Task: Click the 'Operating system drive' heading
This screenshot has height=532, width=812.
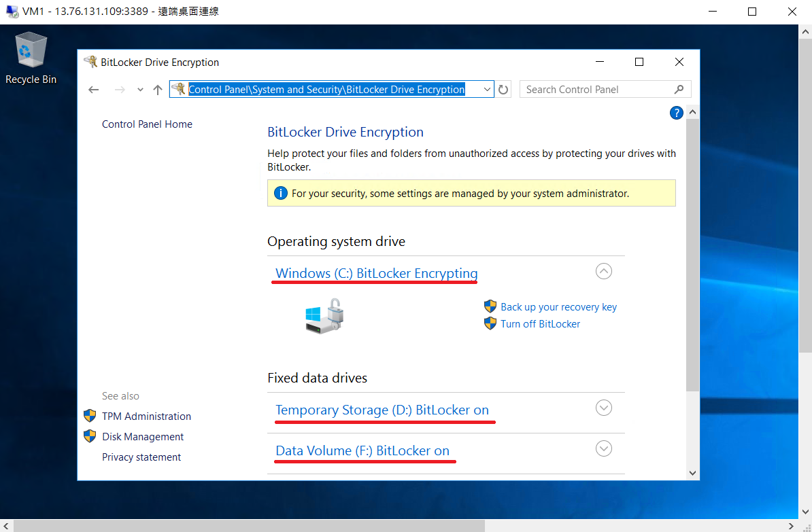Action: (x=336, y=242)
